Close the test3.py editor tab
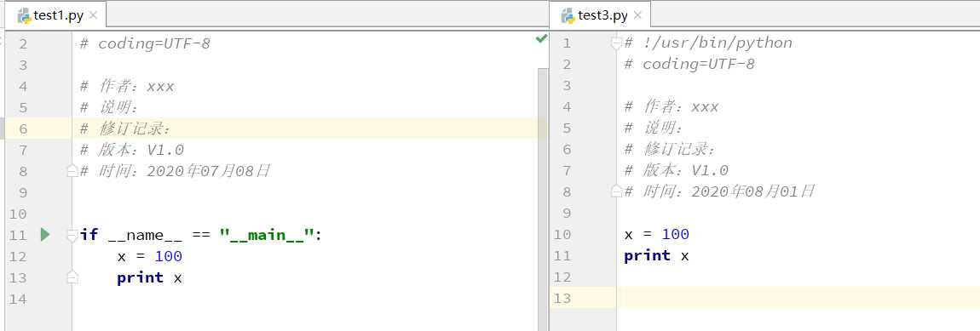 (x=637, y=15)
